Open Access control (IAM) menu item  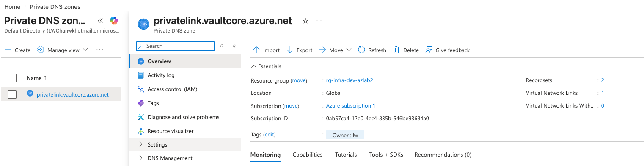(185, 89)
